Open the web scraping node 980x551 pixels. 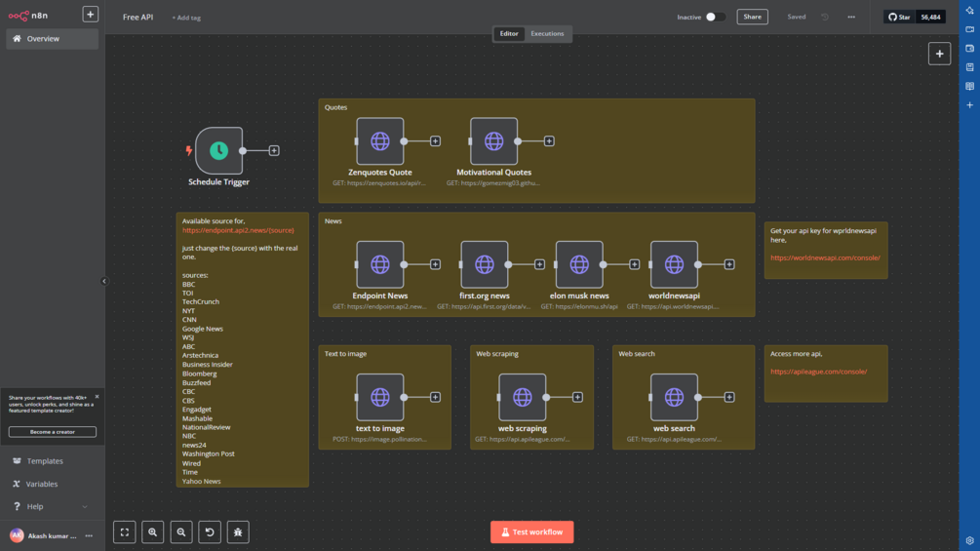[x=523, y=397]
